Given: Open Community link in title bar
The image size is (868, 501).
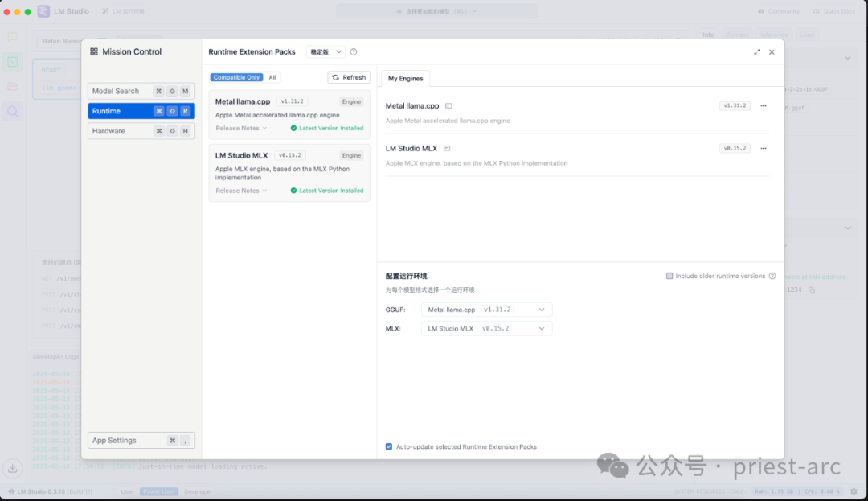Looking at the screenshot, I should pyautogui.click(x=778, y=11).
